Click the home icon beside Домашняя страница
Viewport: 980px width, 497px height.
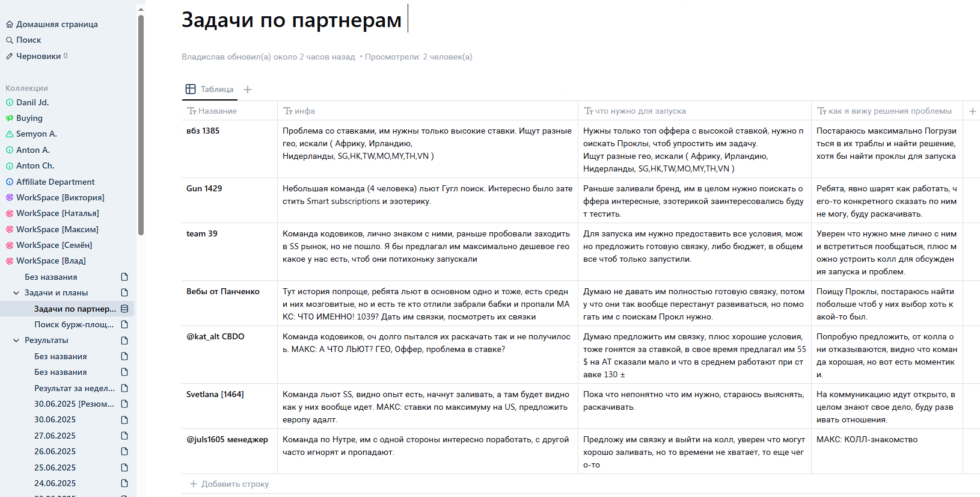(x=10, y=24)
